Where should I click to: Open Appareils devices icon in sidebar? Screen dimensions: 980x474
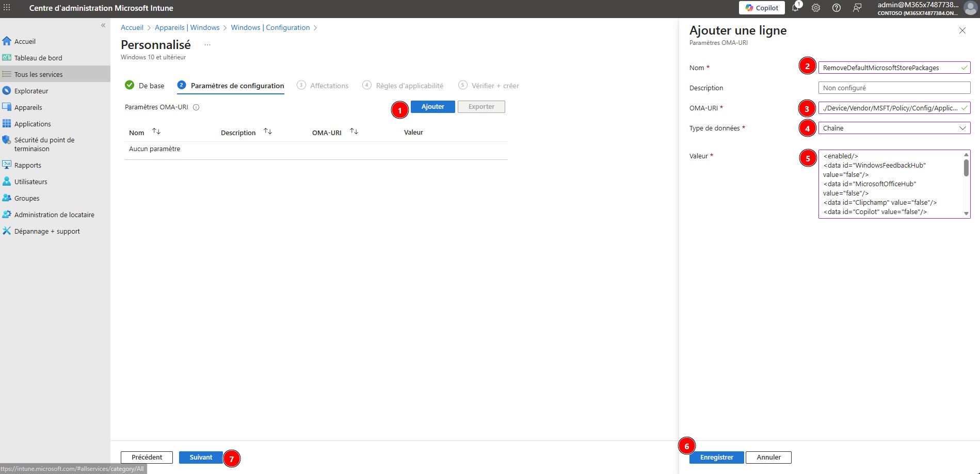point(7,107)
